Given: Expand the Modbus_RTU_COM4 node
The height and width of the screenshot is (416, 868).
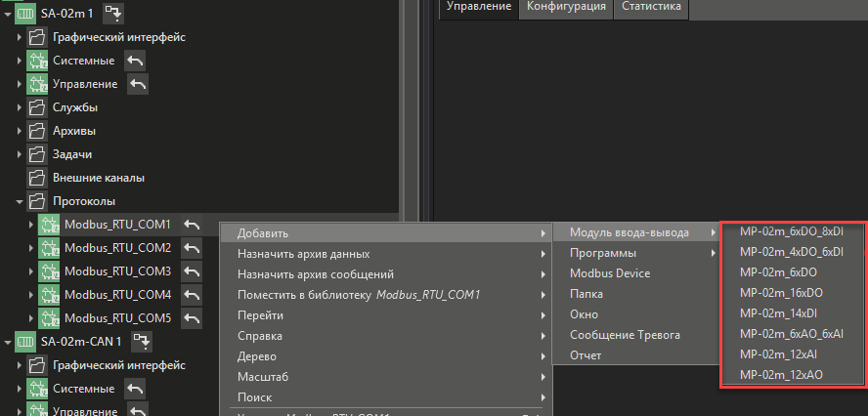Looking at the screenshot, I should tap(31, 295).
